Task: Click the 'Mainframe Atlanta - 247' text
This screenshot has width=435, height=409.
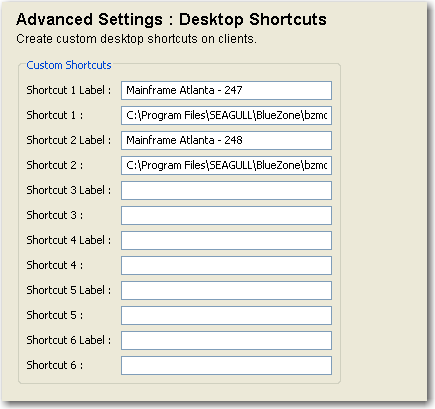Action: (x=184, y=90)
